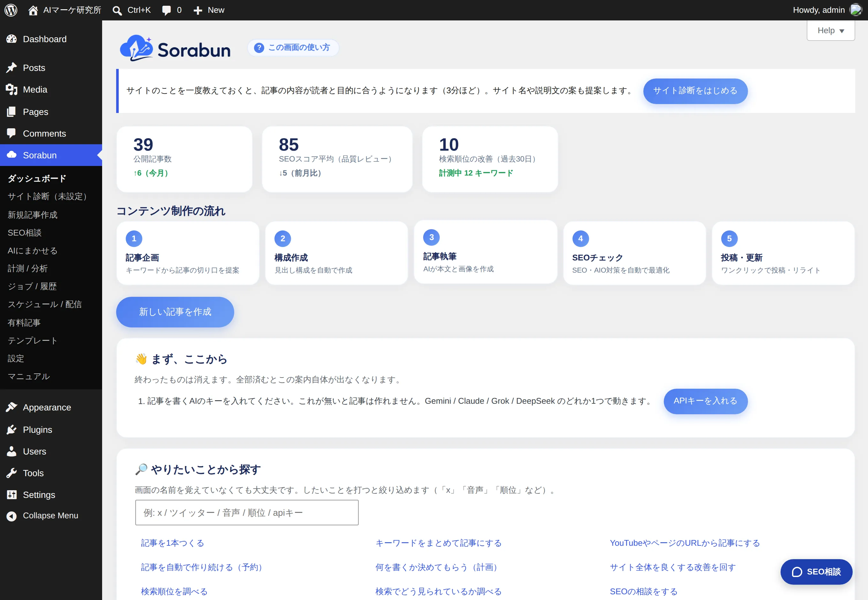Click the 新しい記事を作成 button
Screen dimensions: 868x600
click(175, 312)
